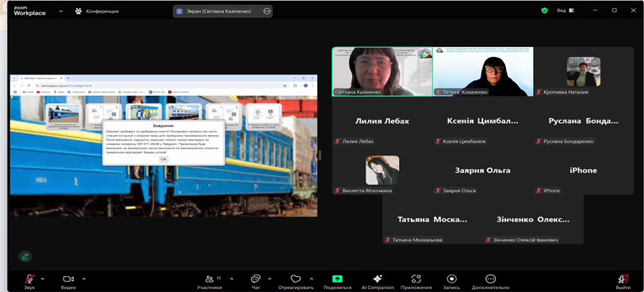Select Світлана Каліненко's video tile
This screenshot has width=644, height=292.
[382, 71]
